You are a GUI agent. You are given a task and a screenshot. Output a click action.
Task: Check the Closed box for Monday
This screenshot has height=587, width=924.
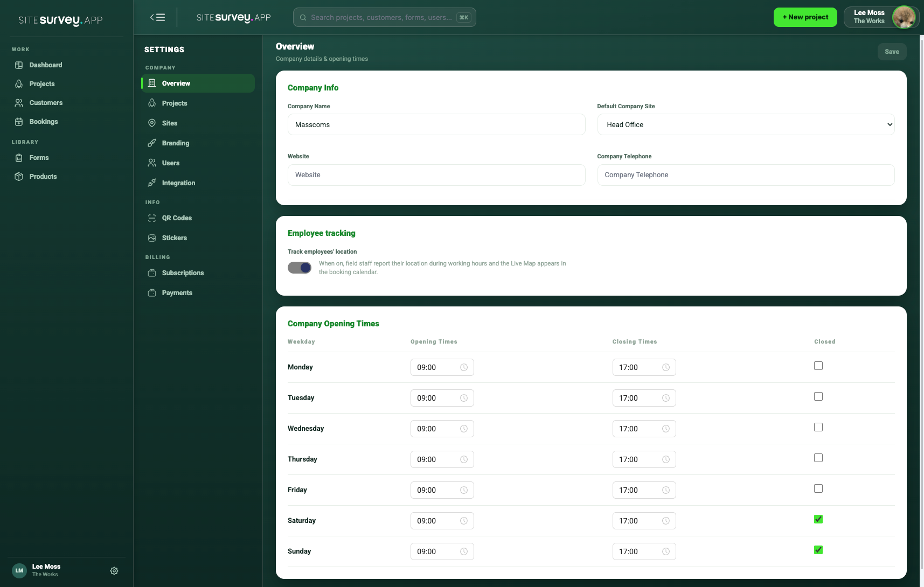point(818,366)
